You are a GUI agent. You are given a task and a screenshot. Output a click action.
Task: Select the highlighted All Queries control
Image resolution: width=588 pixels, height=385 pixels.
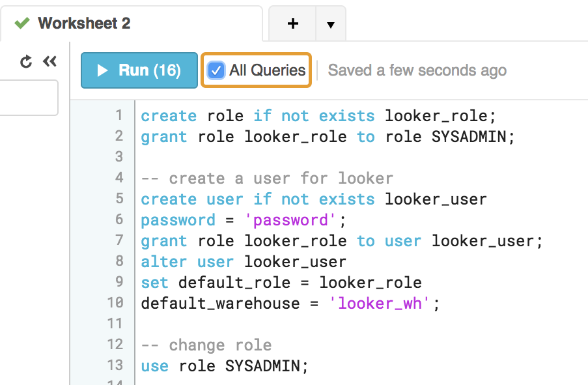coord(255,70)
